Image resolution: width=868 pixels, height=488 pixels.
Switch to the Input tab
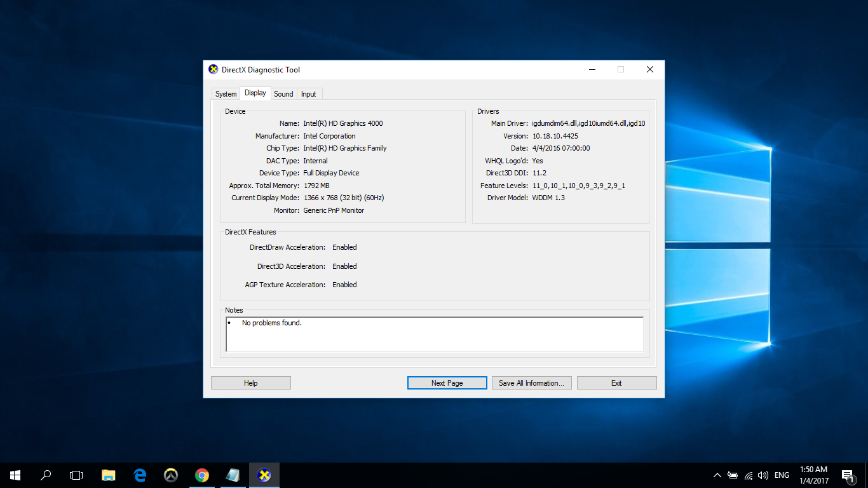309,94
